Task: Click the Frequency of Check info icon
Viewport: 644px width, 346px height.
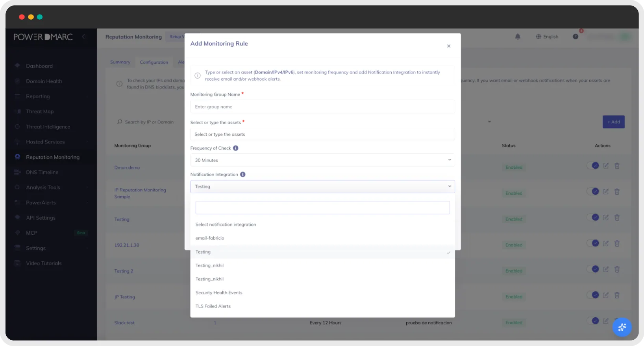Action: 236,148
